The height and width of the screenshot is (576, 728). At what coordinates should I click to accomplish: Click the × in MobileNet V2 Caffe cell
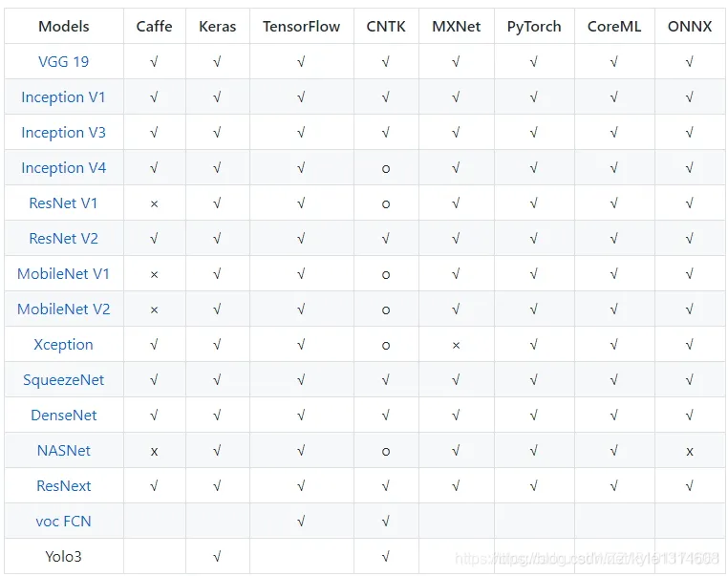(154, 310)
